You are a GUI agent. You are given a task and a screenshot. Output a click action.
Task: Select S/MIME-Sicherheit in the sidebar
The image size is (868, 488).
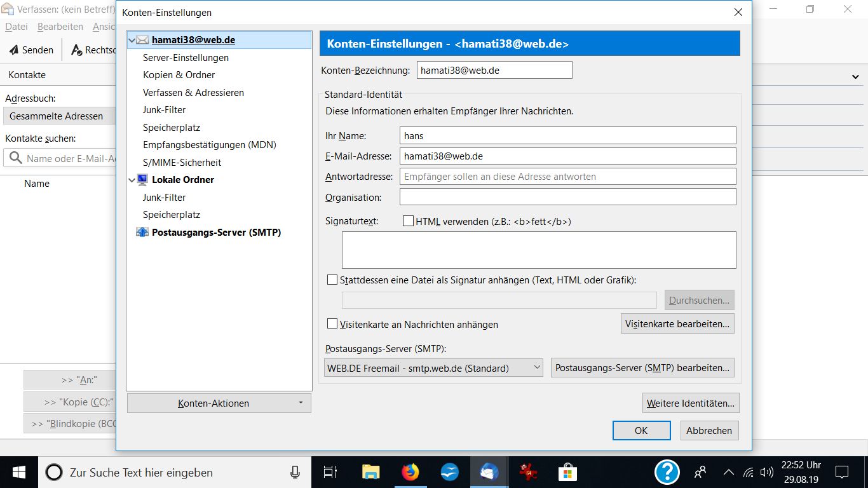[x=182, y=163]
